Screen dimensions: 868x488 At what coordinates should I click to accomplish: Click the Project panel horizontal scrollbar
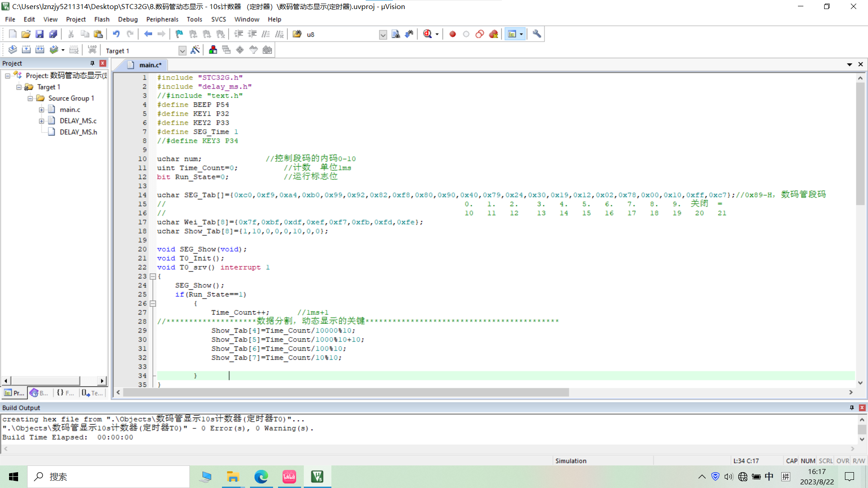[x=45, y=381]
